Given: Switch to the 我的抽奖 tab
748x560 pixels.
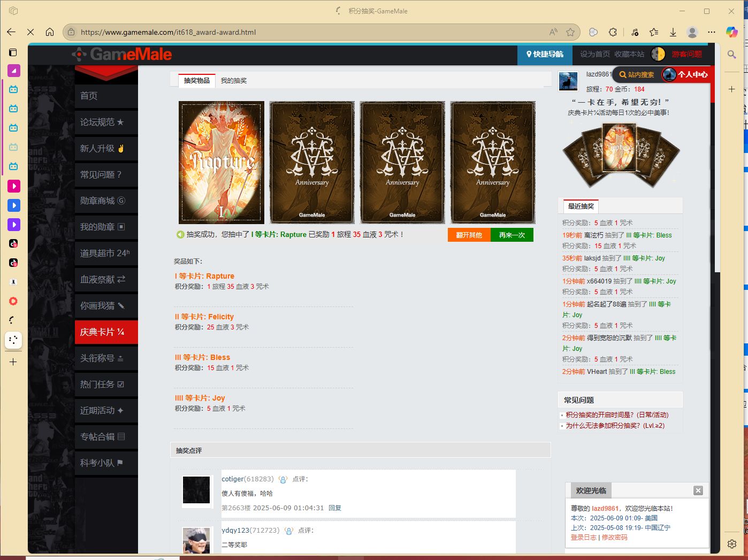Looking at the screenshot, I should point(234,81).
